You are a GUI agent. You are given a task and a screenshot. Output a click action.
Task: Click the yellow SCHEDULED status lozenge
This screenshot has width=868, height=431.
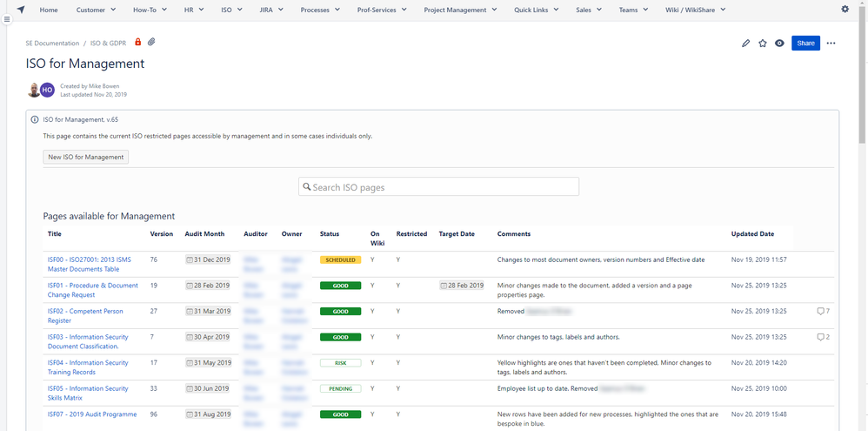[x=340, y=259]
